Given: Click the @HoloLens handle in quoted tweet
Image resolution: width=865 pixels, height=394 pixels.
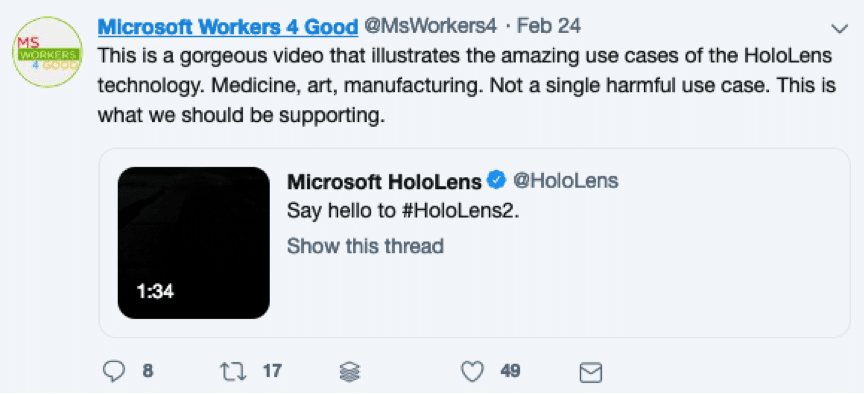Looking at the screenshot, I should pyautogui.click(x=565, y=180).
